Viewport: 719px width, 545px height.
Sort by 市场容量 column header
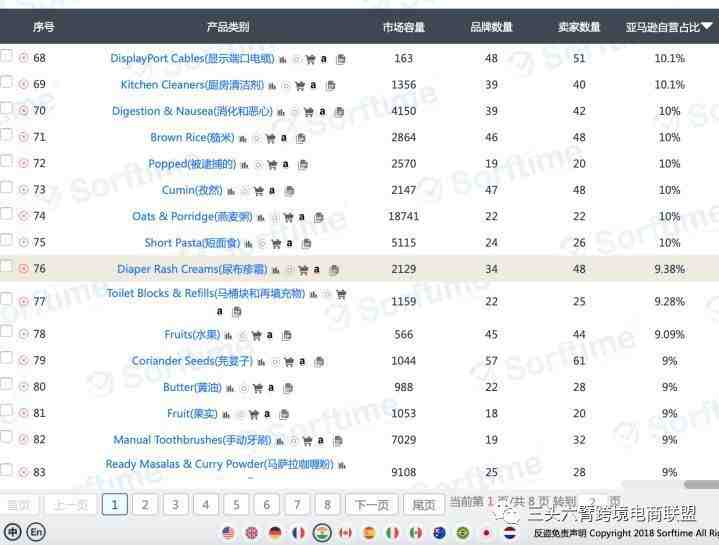pos(404,27)
